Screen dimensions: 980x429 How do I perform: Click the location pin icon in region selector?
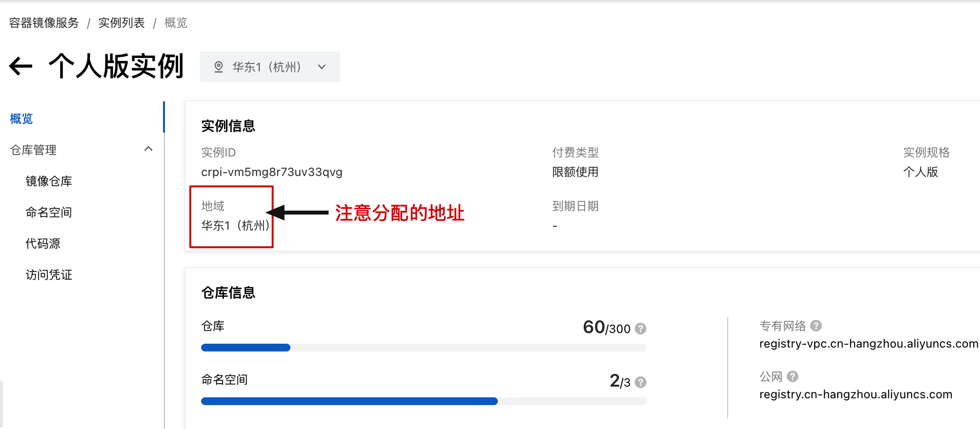pos(219,67)
